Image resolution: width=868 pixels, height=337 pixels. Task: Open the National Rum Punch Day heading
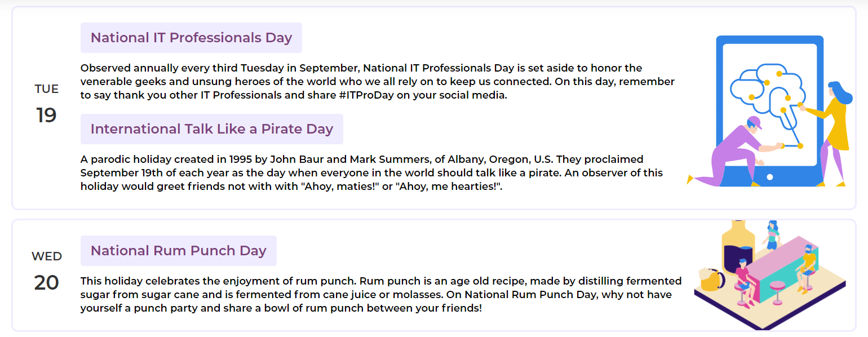178,251
